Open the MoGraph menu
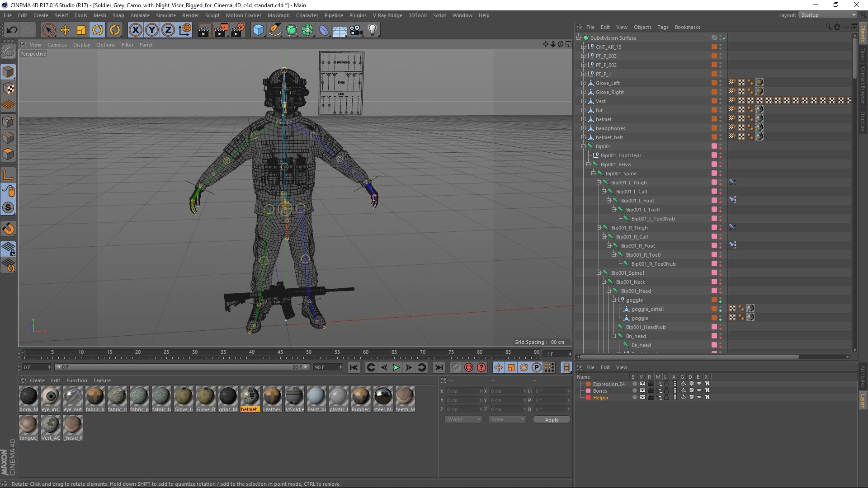Image resolution: width=868 pixels, height=488 pixels. coord(278,15)
